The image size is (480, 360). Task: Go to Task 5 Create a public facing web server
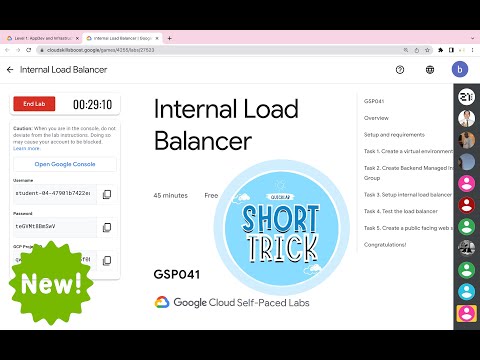click(x=408, y=228)
